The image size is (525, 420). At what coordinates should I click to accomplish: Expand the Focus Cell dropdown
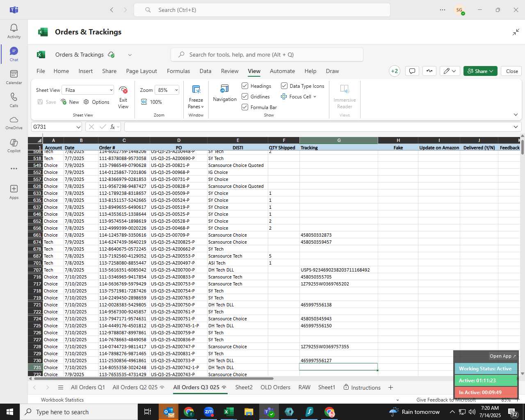[x=315, y=97]
